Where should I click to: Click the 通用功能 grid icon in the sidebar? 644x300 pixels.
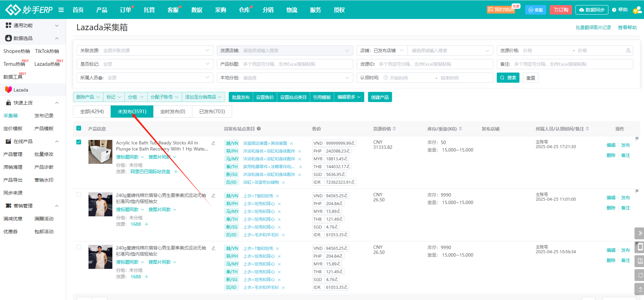(x=8, y=25)
